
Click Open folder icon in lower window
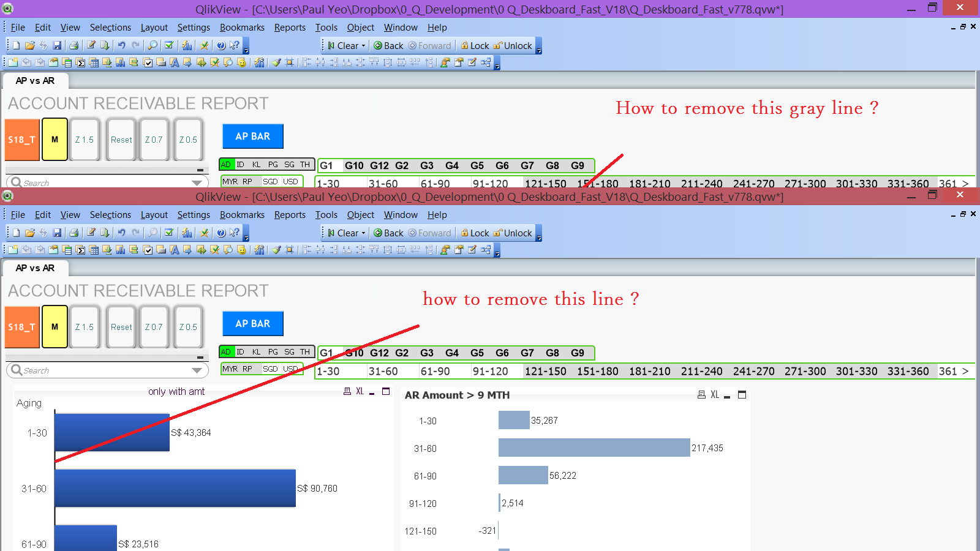click(29, 233)
